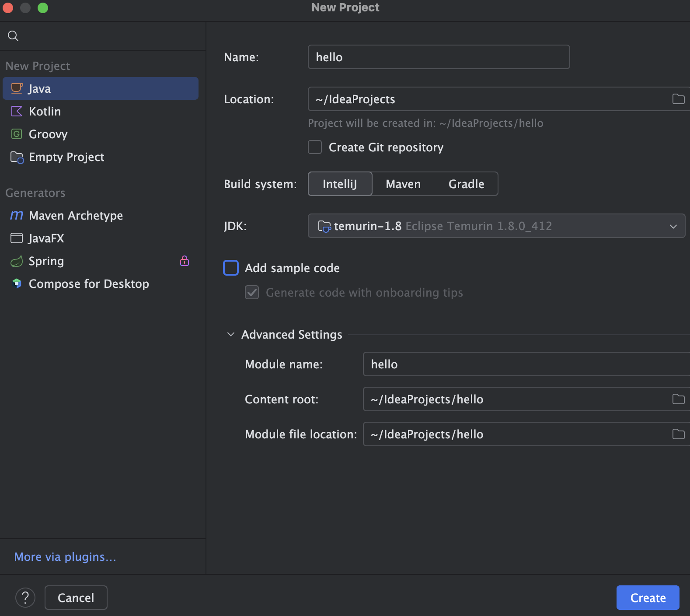Collapse the Advanced Settings section
The height and width of the screenshot is (616, 690).
[231, 334]
